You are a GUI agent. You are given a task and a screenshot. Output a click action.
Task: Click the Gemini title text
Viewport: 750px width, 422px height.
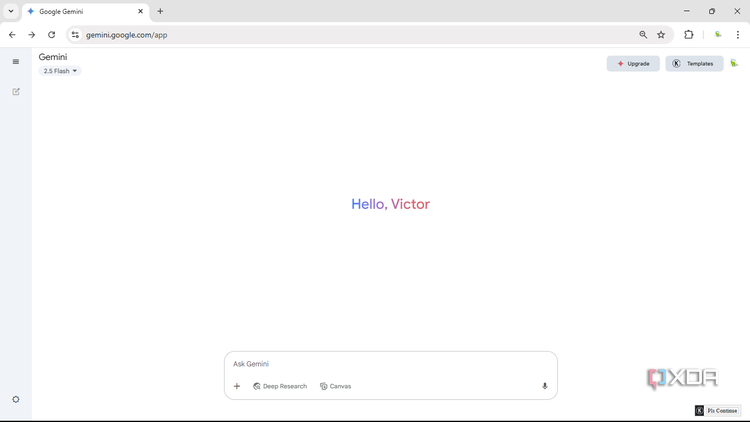pyautogui.click(x=53, y=57)
